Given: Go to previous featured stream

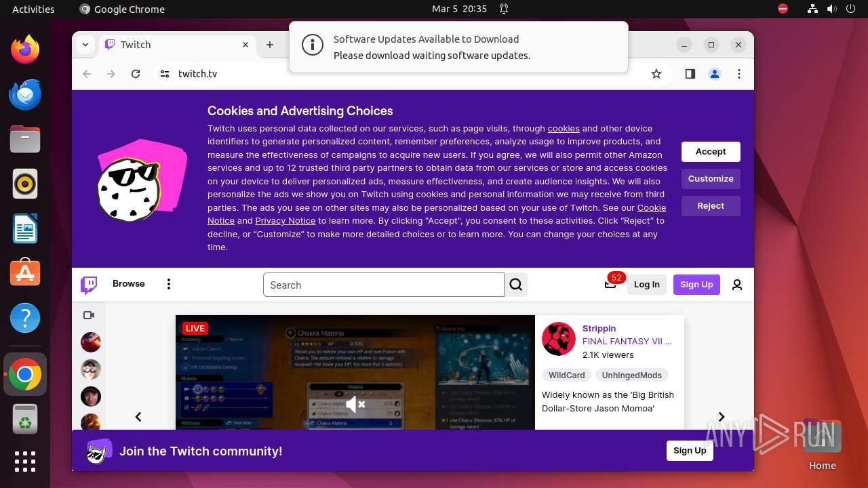Looking at the screenshot, I should pyautogui.click(x=138, y=417).
